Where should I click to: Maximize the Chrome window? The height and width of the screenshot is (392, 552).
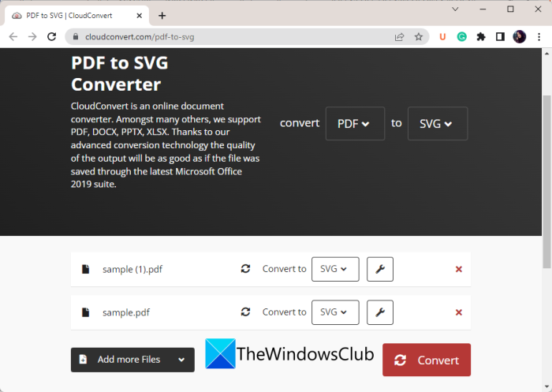click(x=510, y=9)
